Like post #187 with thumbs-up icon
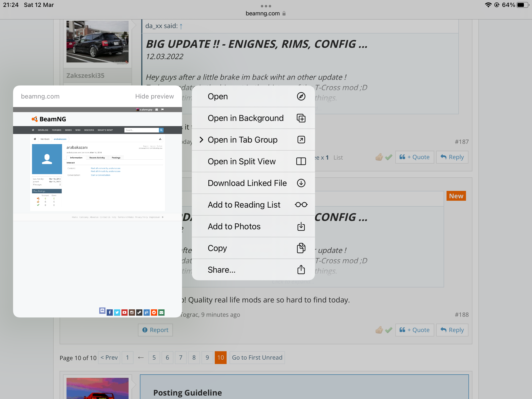Screen dimensions: 532x399 379,157
